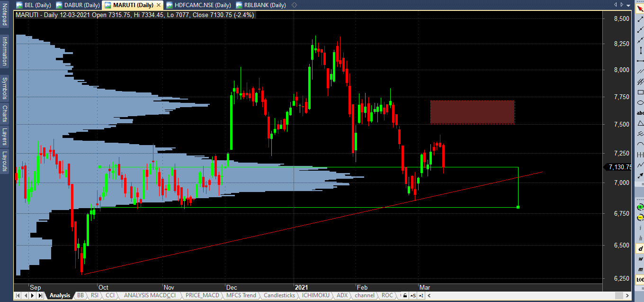
Task: Click the green zoom in icon
Action: [x=640, y=207]
